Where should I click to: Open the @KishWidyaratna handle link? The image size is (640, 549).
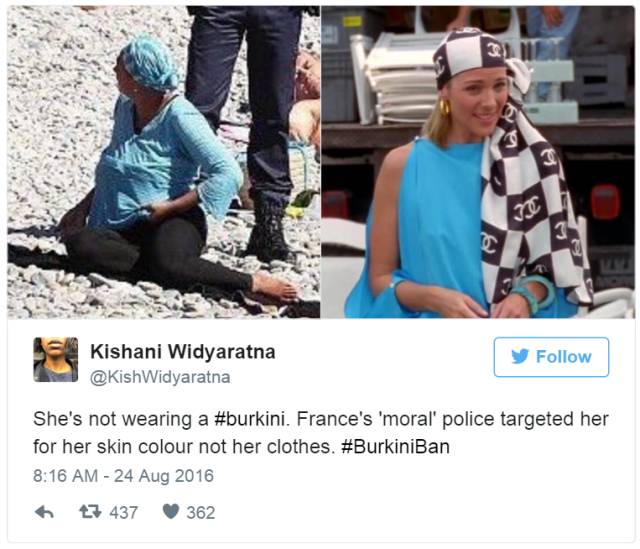tap(160, 377)
